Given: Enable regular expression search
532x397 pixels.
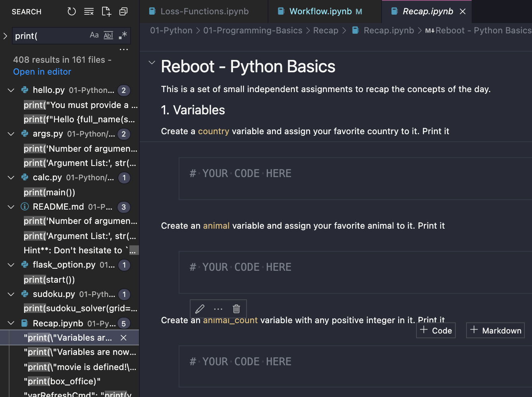Looking at the screenshot, I should coord(123,35).
